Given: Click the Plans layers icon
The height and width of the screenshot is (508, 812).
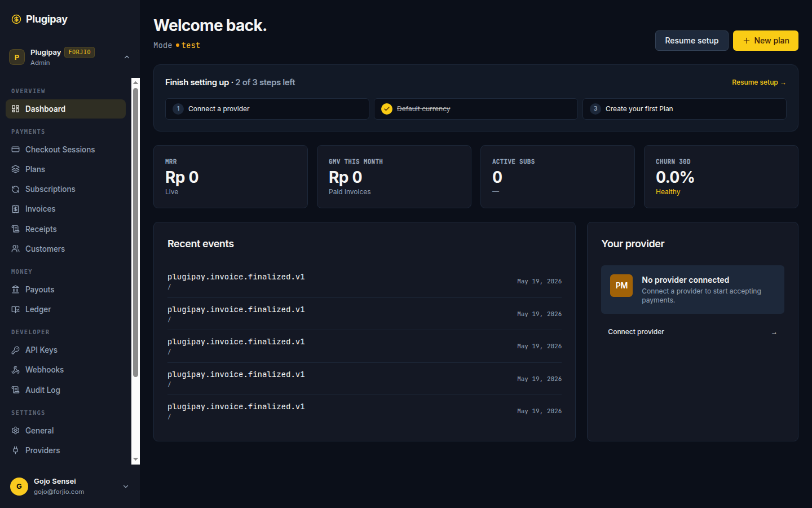Looking at the screenshot, I should pos(15,169).
